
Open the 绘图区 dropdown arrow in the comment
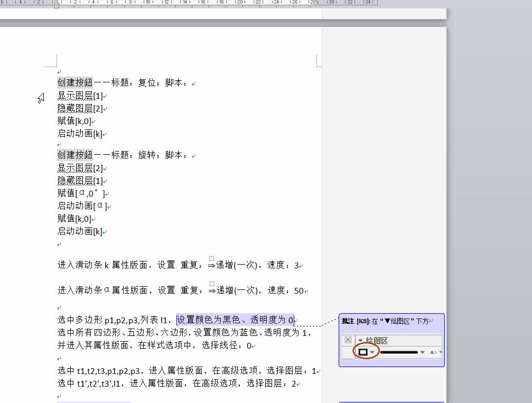(x=360, y=340)
